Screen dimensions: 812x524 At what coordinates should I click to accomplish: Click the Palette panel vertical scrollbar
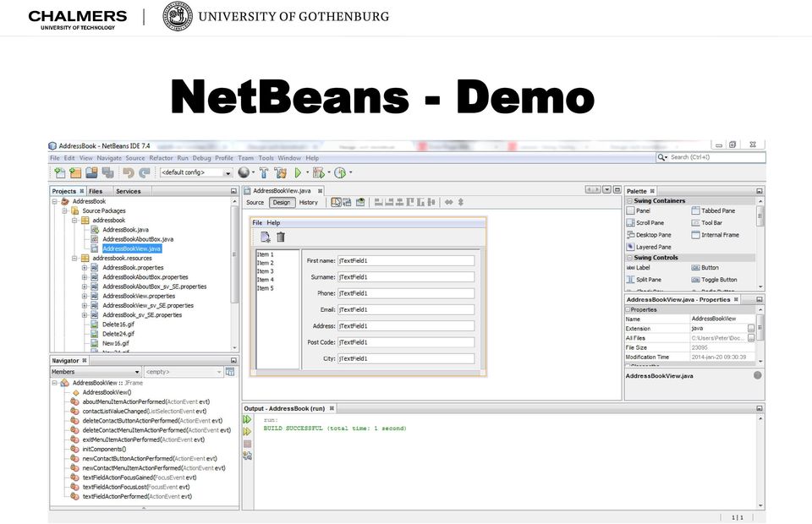click(760, 243)
